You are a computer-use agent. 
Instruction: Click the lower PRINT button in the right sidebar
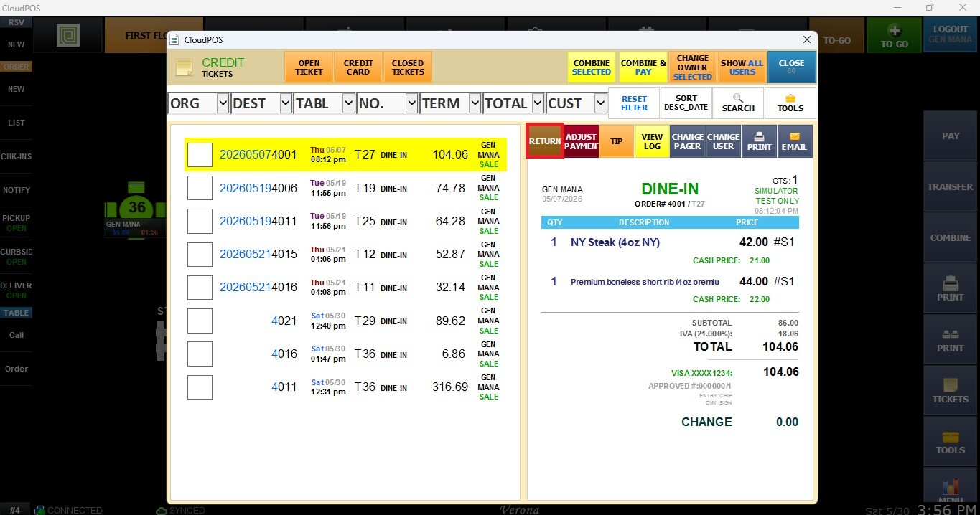(x=951, y=339)
